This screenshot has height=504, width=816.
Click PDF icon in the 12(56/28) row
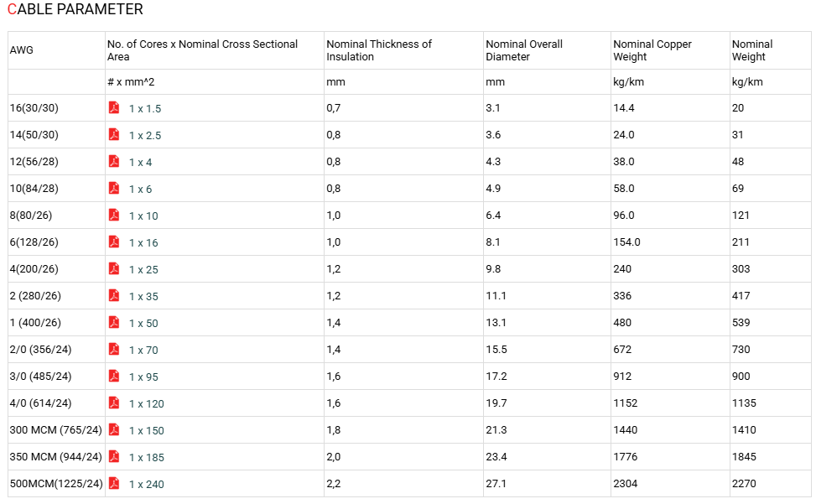114,161
